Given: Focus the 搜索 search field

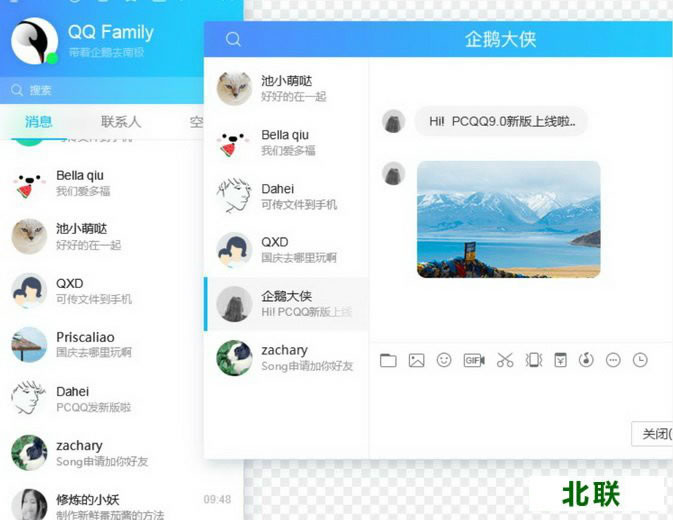Looking at the screenshot, I should 102,90.
